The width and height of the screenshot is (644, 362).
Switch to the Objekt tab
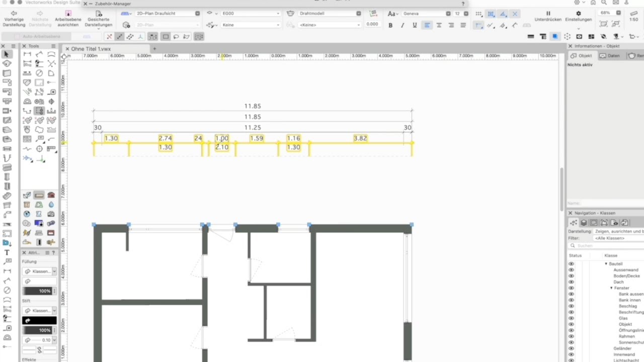click(582, 56)
